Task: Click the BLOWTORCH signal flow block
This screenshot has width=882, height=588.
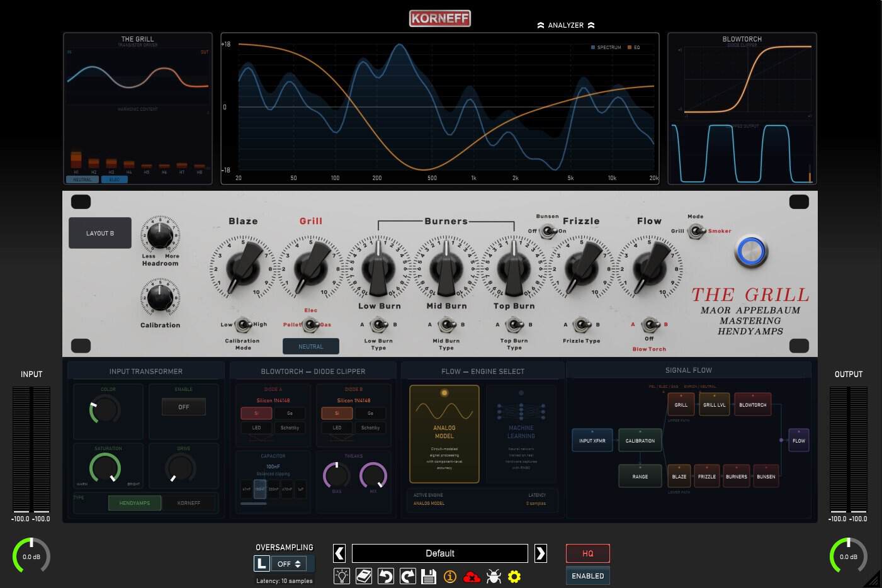Action: click(753, 405)
